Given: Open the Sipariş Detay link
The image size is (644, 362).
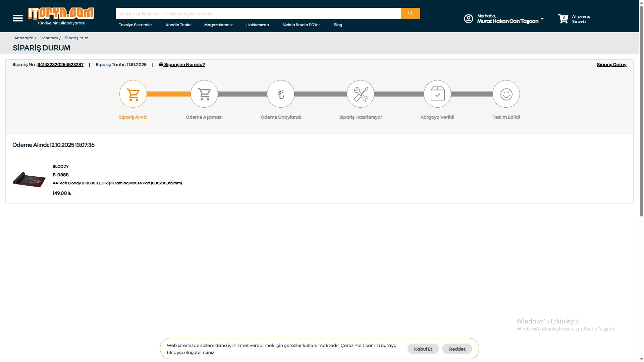Looking at the screenshot, I should click(611, 65).
